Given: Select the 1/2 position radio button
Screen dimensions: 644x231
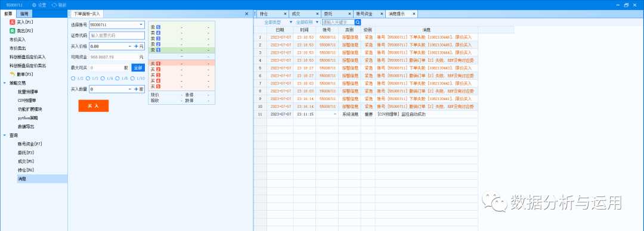Looking at the screenshot, I should pos(73,78).
